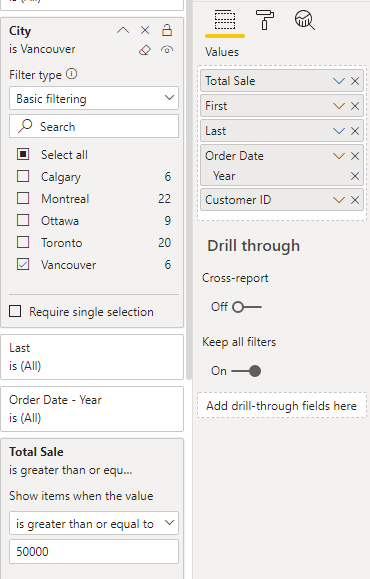370x579 pixels.
Task: Remove the First field from Values
Action: [355, 106]
